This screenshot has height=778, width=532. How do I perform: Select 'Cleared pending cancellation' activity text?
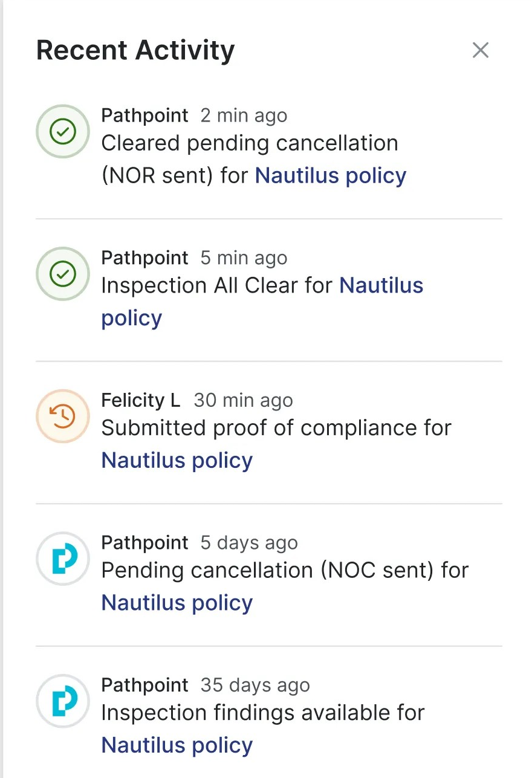point(249,144)
